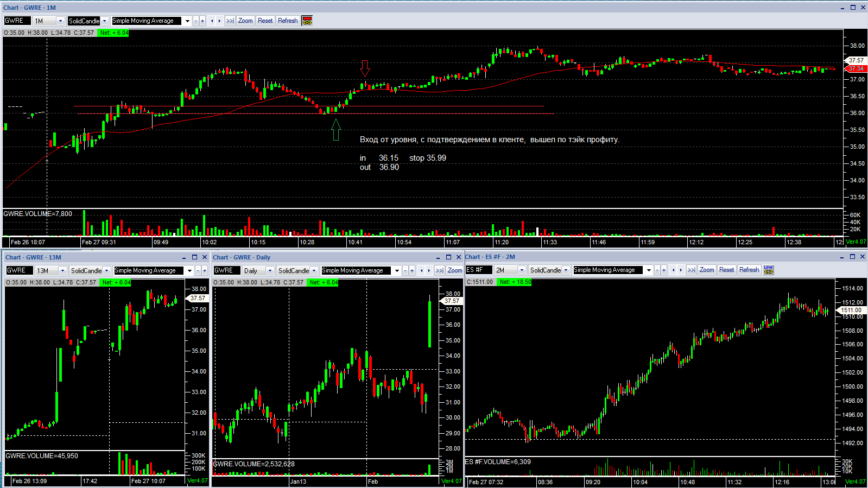Click Refresh button in GWRE 1M chart
The image size is (868, 488).
[x=288, y=21]
